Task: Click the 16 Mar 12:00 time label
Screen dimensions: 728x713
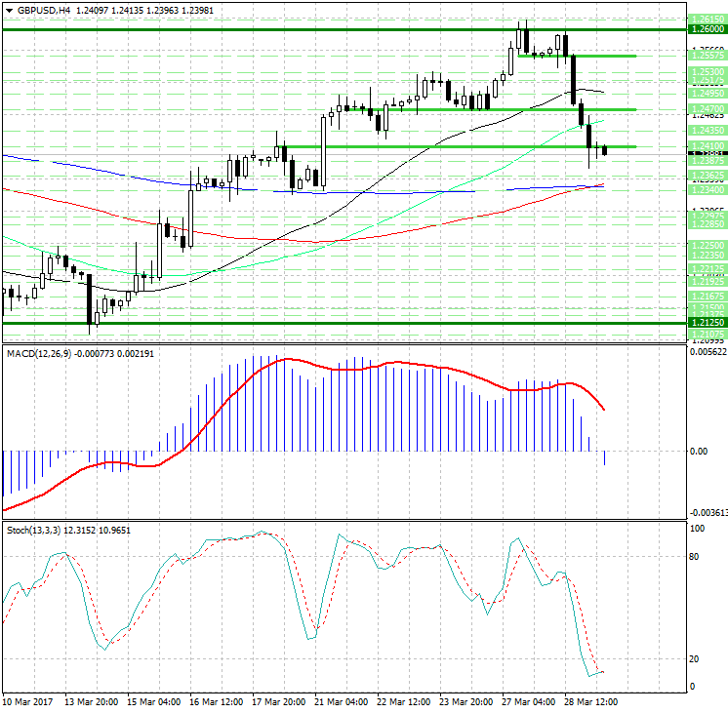Action: click(216, 702)
